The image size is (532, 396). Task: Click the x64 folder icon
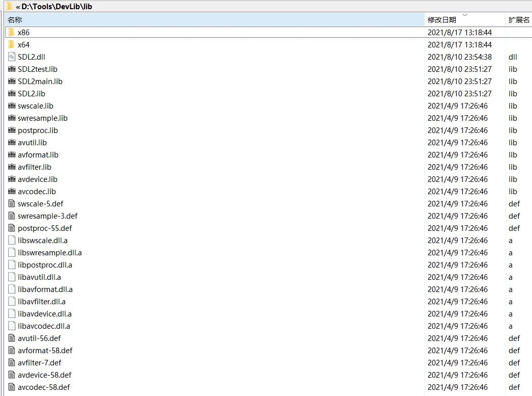11,44
